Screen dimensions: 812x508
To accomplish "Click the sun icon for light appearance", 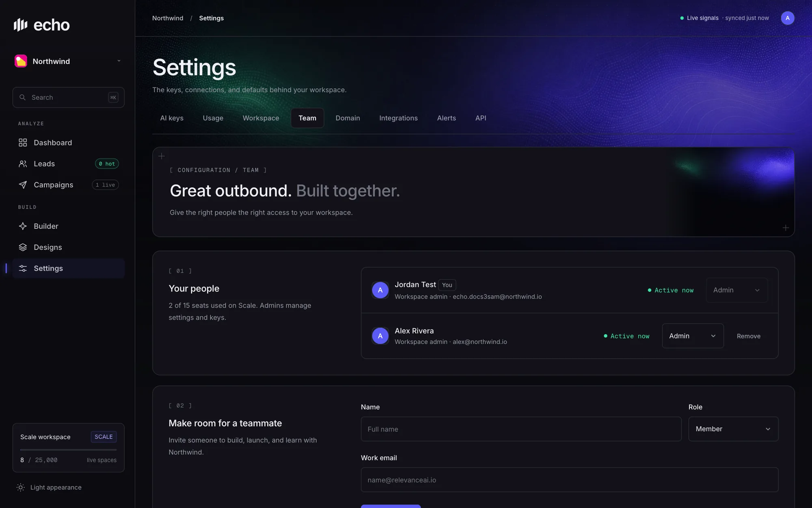I will pyautogui.click(x=21, y=487).
